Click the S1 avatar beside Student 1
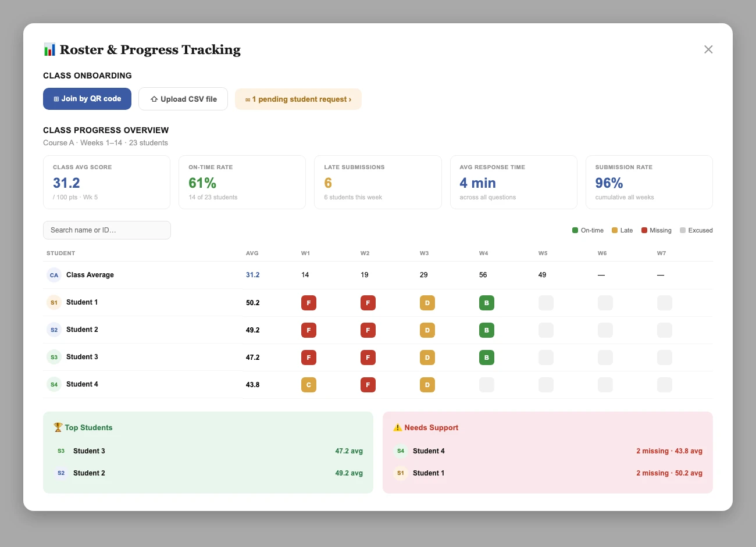 (x=54, y=302)
